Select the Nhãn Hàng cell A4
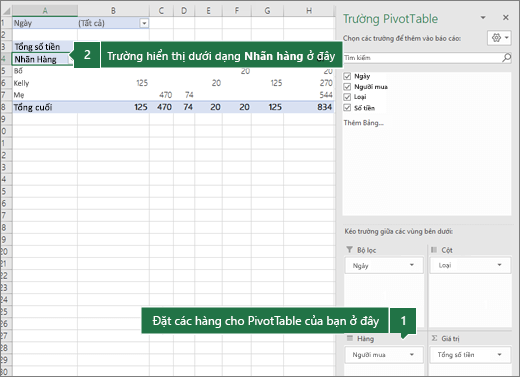The height and width of the screenshot is (377, 520). click(x=43, y=59)
